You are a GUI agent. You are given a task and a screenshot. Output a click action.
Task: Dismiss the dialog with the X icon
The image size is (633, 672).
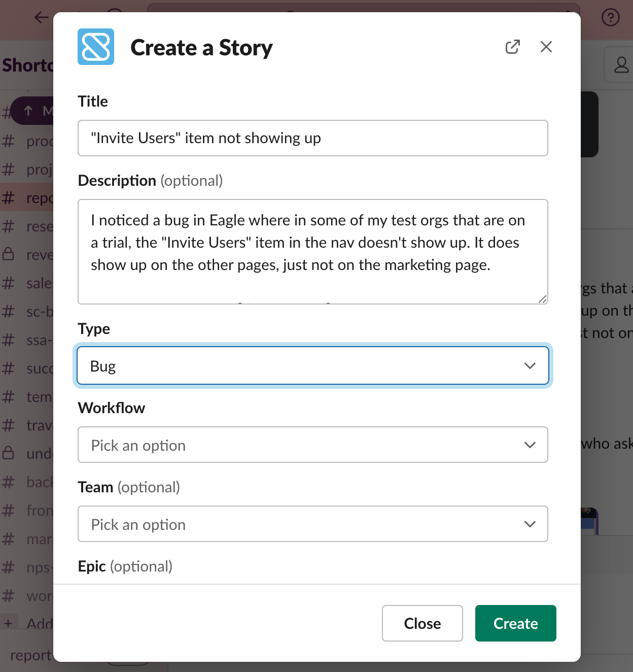546,46
